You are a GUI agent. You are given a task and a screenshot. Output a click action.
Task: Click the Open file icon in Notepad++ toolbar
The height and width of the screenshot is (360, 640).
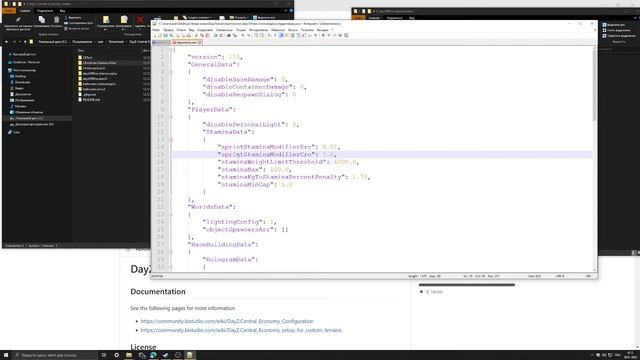pyautogui.click(x=160, y=36)
